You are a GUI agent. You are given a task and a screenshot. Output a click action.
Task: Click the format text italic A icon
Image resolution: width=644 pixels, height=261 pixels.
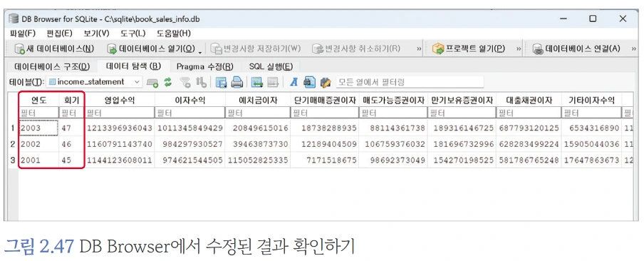[294, 82]
